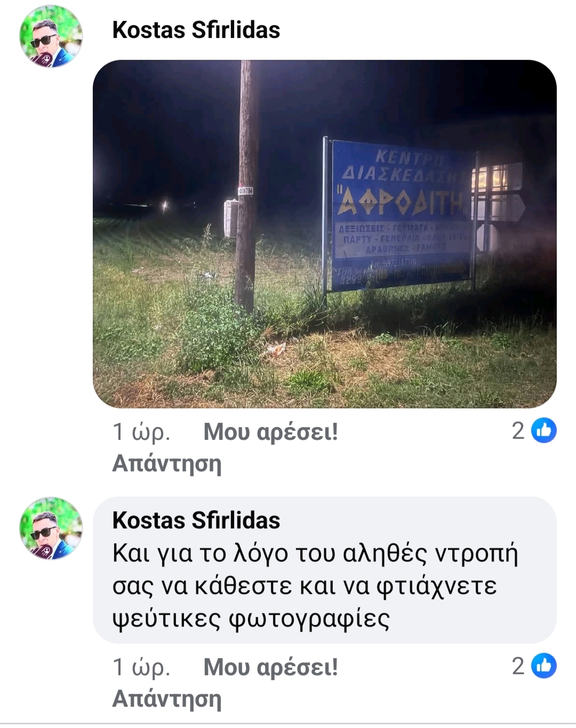Image resolution: width=576 pixels, height=728 pixels.
Task: Open the night photo of the ΑΦΡΟΔΙΤΗ sign
Action: point(325,234)
